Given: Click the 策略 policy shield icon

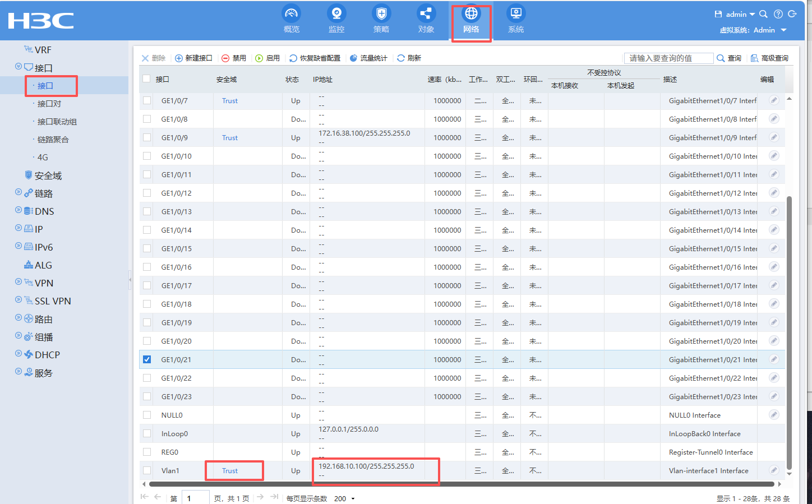Looking at the screenshot, I should tap(381, 13).
